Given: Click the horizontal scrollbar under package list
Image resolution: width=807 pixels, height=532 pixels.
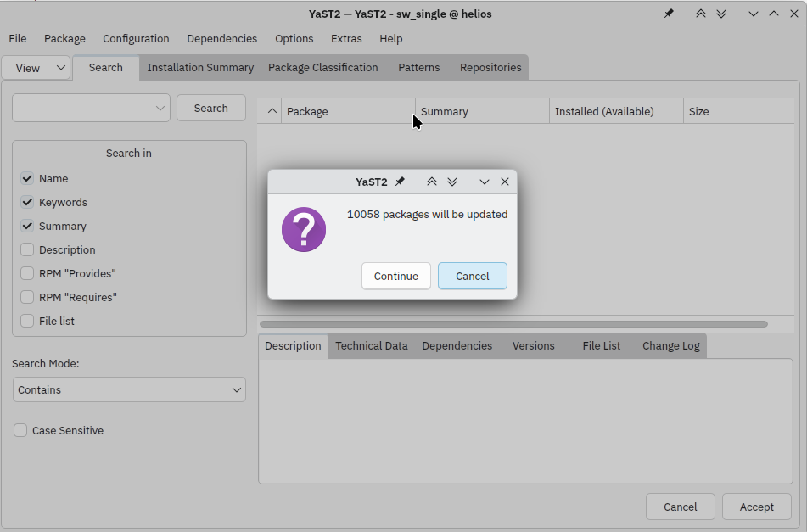Looking at the screenshot, I should pos(513,324).
